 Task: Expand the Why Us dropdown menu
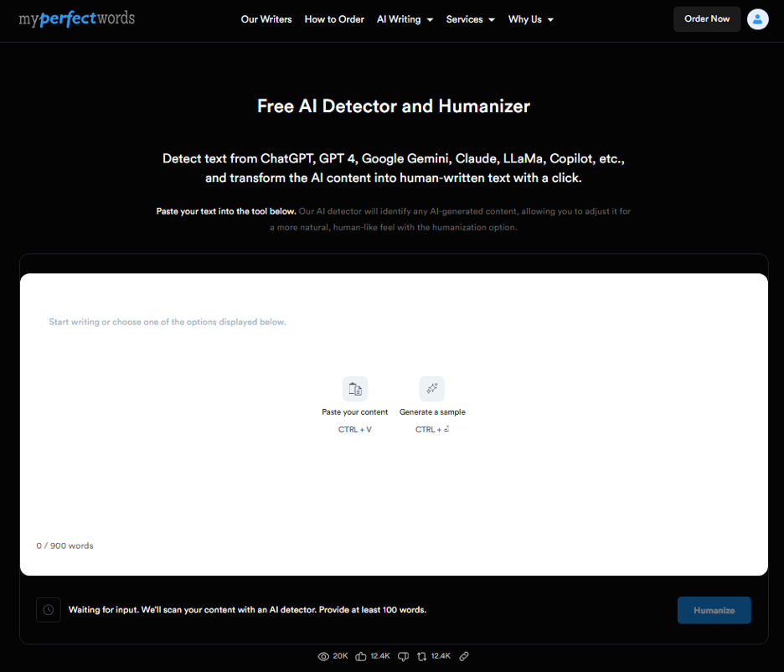(531, 19)
